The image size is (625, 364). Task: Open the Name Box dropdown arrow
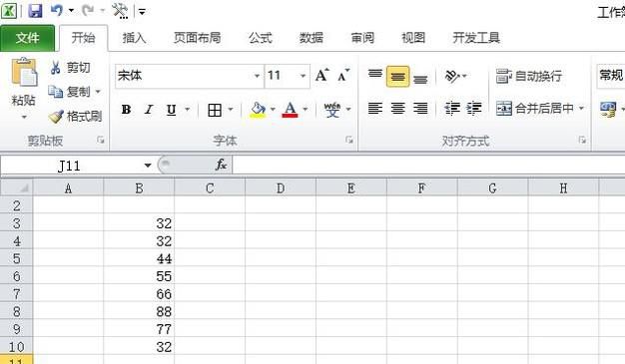[x=148, y=166]
